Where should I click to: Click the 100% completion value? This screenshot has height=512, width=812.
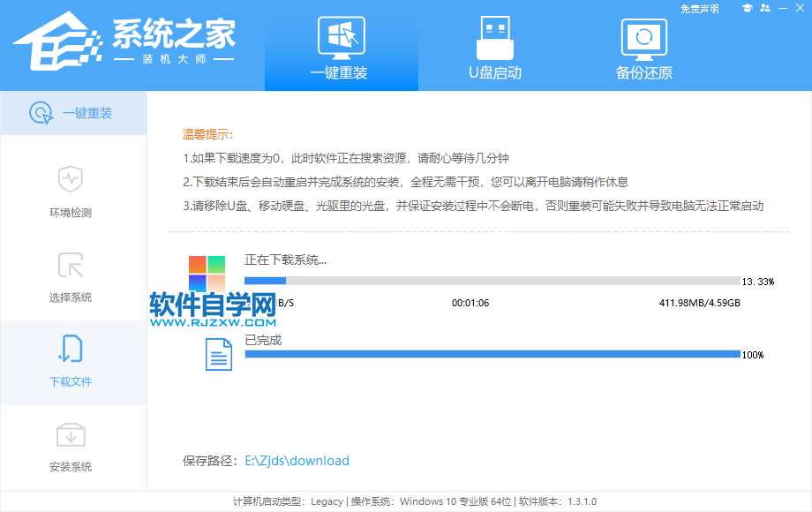(x=753, y=355)
